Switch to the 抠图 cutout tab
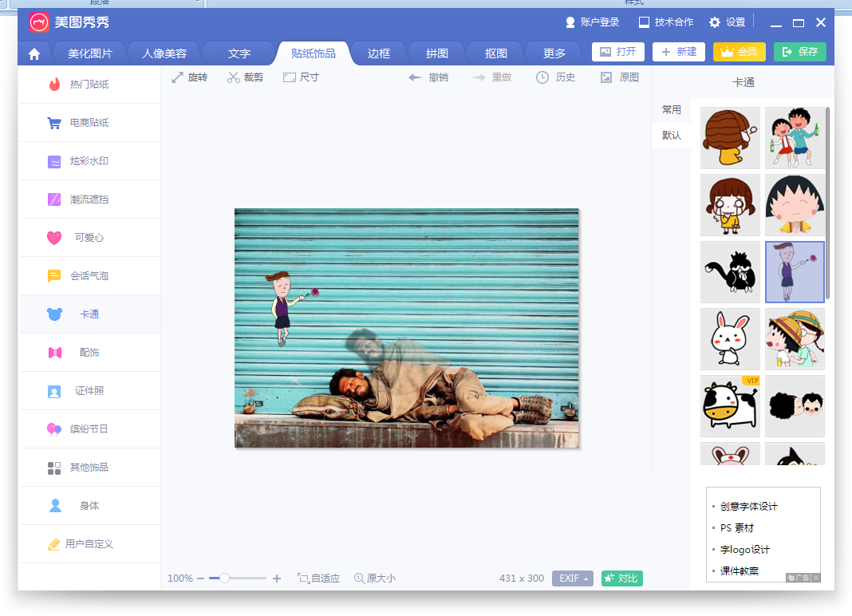The image size is (852, 616). (x=495, y=53)
